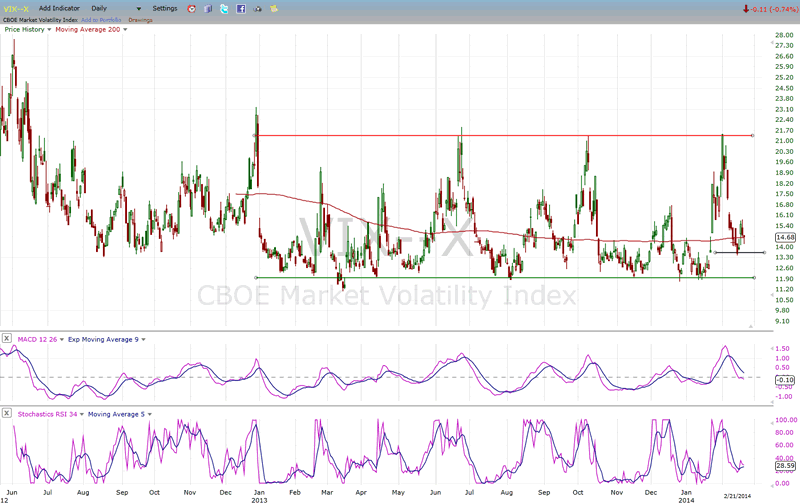Image resolution: width=800 pixels, height=504 pixels.
Task: Click the Stochastics value label 28.59
Action: pyautogui.click(x=785, y=466)
